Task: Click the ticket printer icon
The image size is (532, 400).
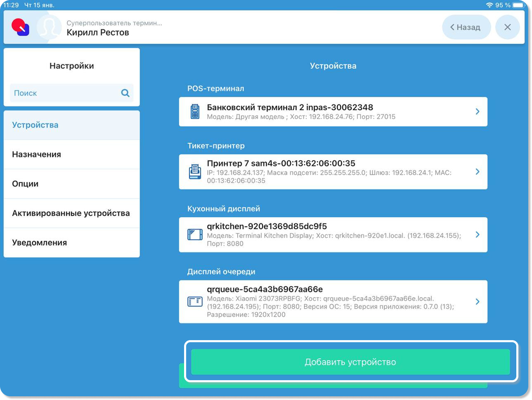Action: (195, 172)
